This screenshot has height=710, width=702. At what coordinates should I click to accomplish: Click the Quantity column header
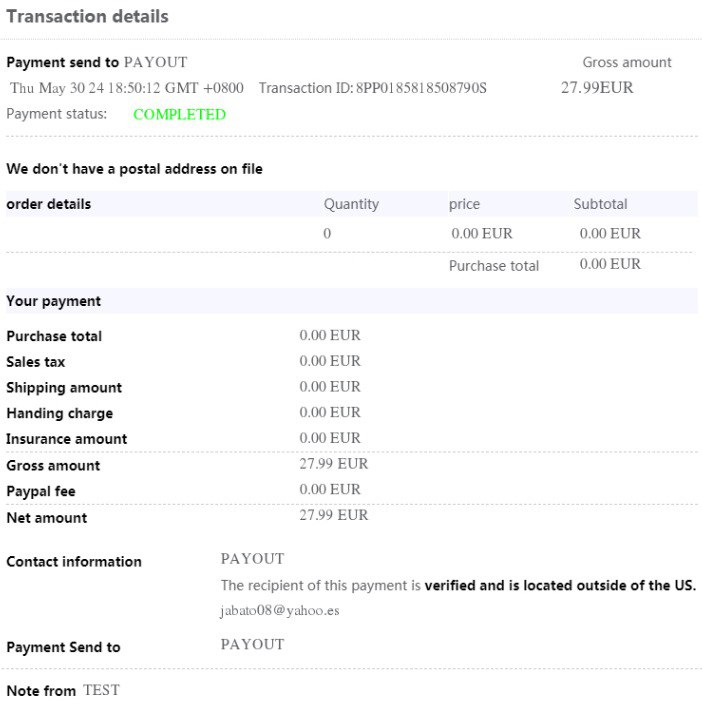[351, 204]
